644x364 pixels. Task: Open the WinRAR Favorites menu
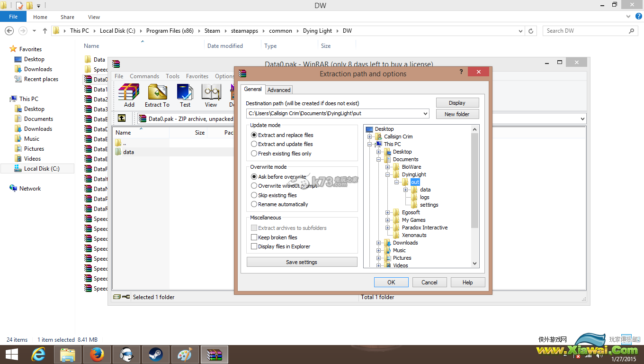tap(197, 76)
